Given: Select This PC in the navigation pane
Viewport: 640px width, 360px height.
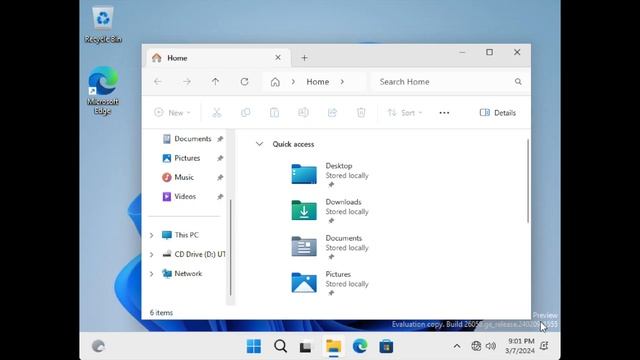Looking at the screenshot, I should (187, 235).
